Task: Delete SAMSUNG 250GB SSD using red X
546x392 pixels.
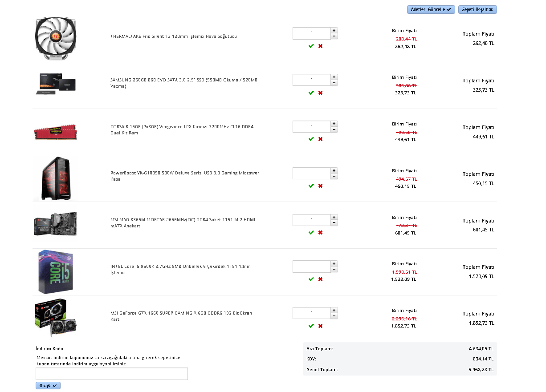Action: (320, 93)
